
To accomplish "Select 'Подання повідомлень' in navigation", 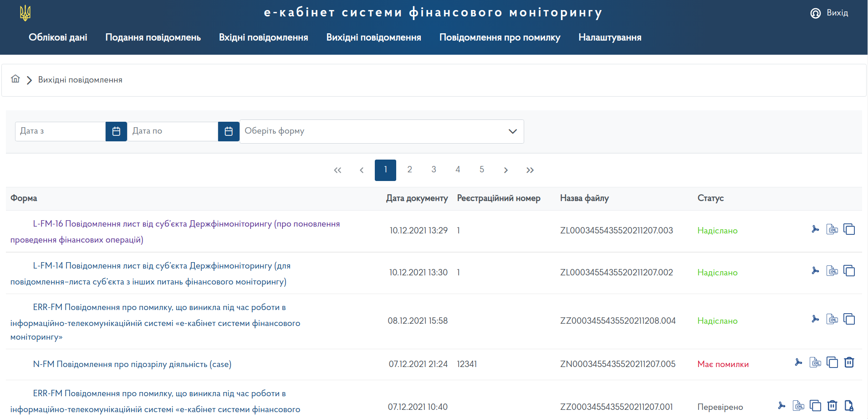I will click(153, 37).
